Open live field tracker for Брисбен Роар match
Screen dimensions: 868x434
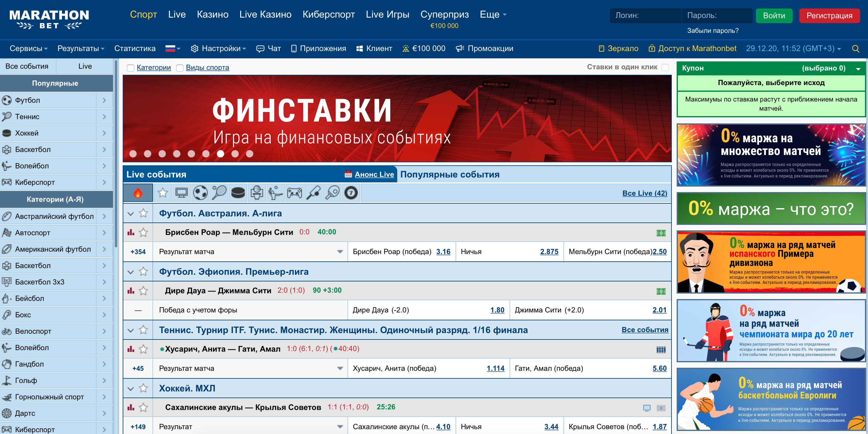[661, 233]
